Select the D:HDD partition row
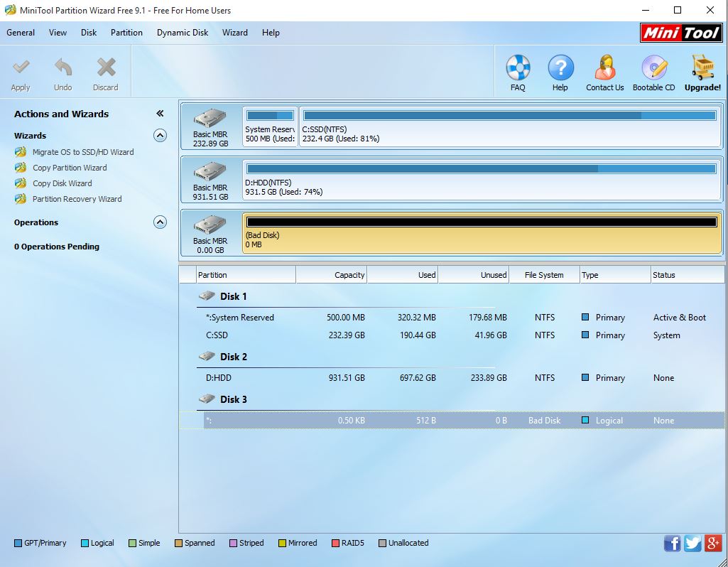Viewport: 728px width, 567px height. 451,378
